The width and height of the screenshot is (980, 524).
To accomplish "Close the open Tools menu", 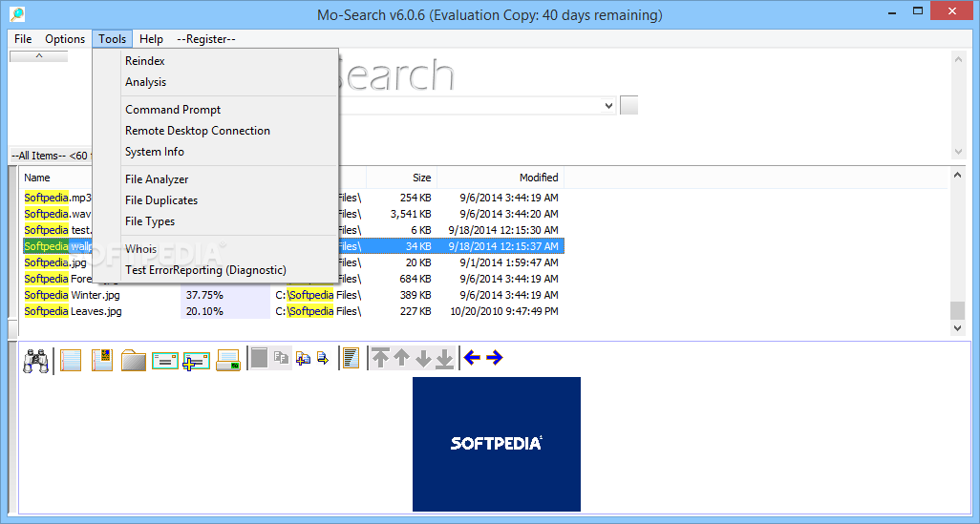I will 113,39.
